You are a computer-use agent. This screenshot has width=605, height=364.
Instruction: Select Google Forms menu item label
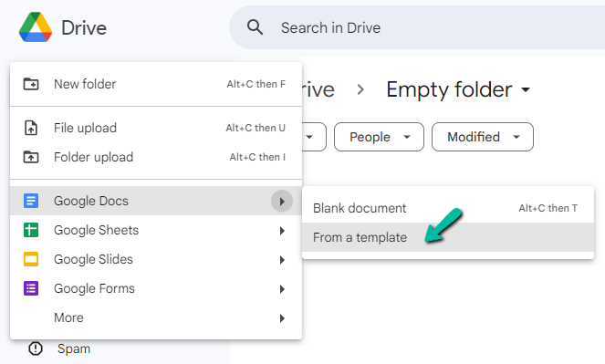coord(94,288)
